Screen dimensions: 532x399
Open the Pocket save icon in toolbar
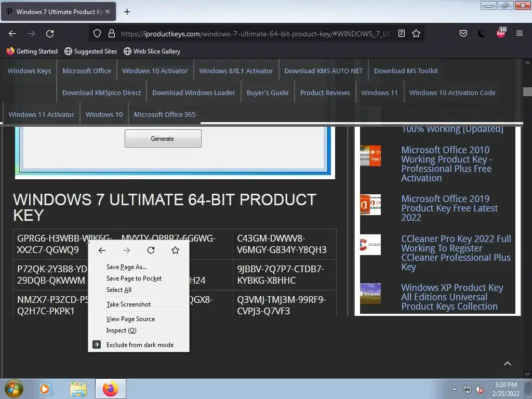click(463, 33)
